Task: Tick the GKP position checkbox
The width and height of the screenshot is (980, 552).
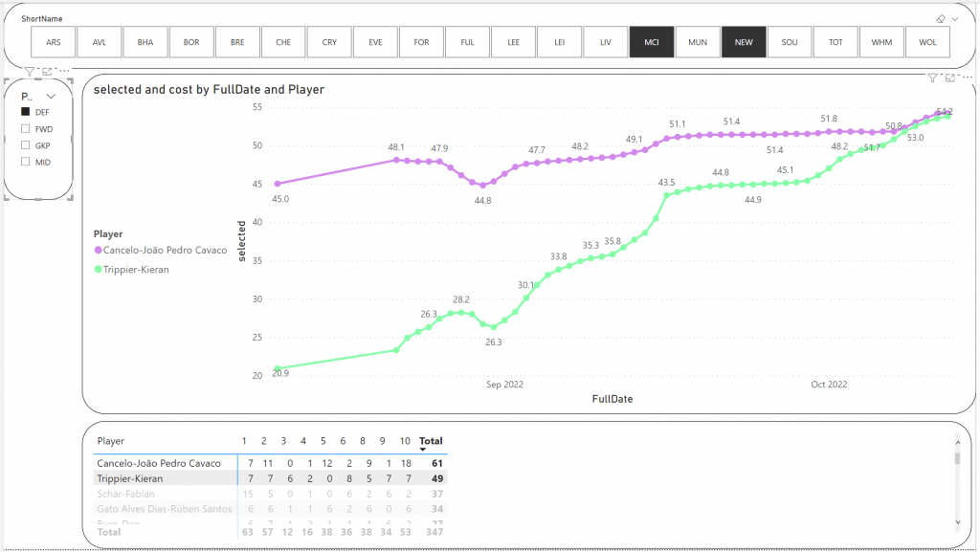Action: click(26, 145)
